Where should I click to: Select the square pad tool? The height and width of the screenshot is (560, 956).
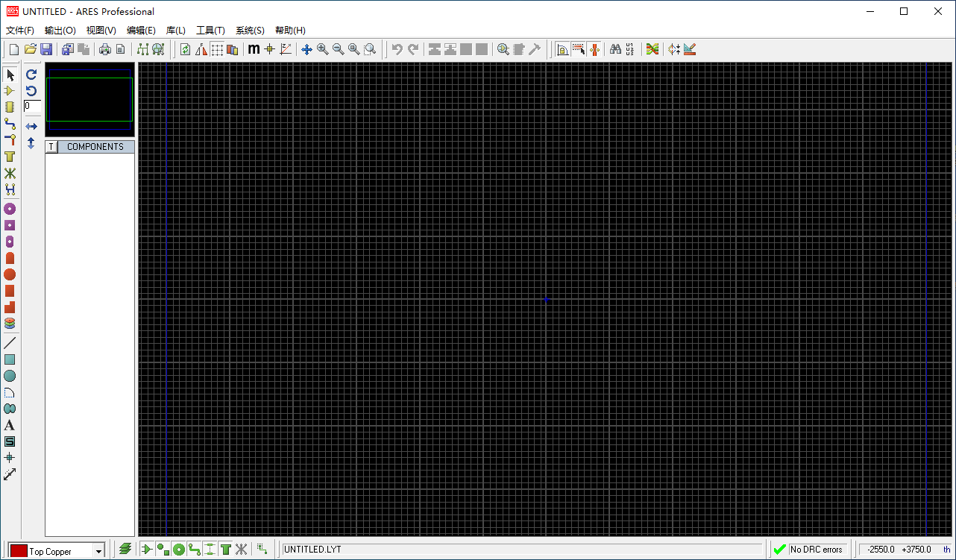pyautogui.click(x=10, y=225)
